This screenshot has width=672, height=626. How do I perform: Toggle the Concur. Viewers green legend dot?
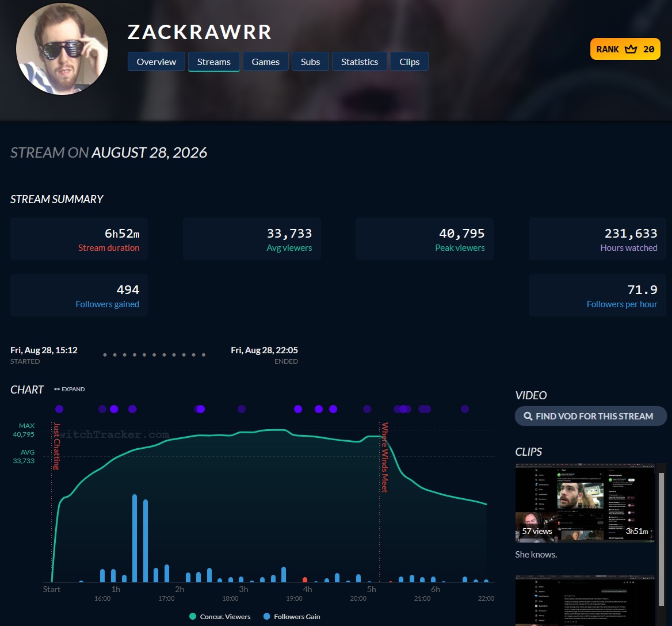(x=192, y=616)
